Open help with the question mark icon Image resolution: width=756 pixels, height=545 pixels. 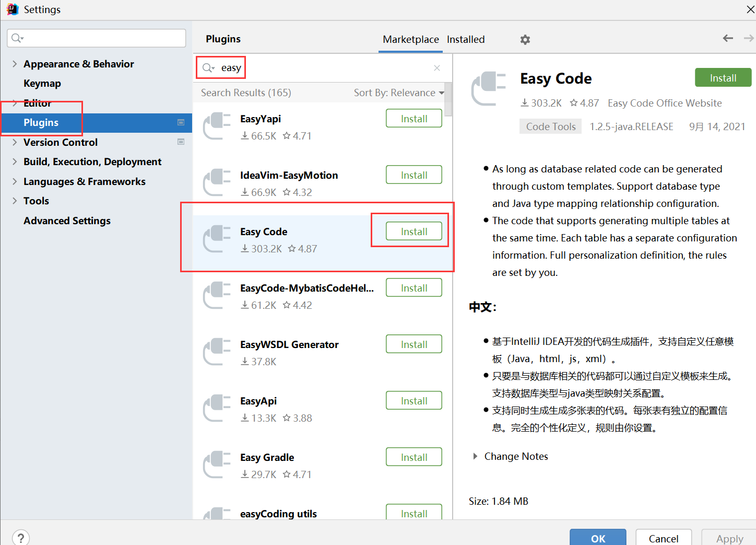[x=20, y=538]
